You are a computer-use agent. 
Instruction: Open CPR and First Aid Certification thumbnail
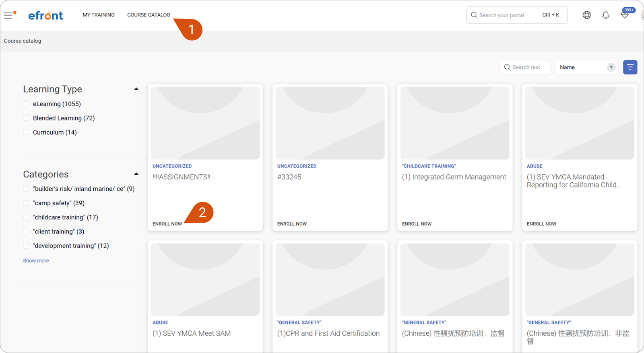[330, 280]
